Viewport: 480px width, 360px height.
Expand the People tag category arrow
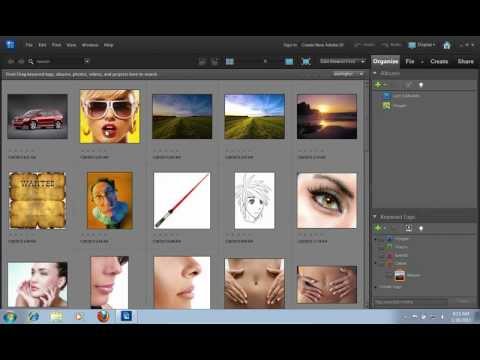click(x=375, y=239)
